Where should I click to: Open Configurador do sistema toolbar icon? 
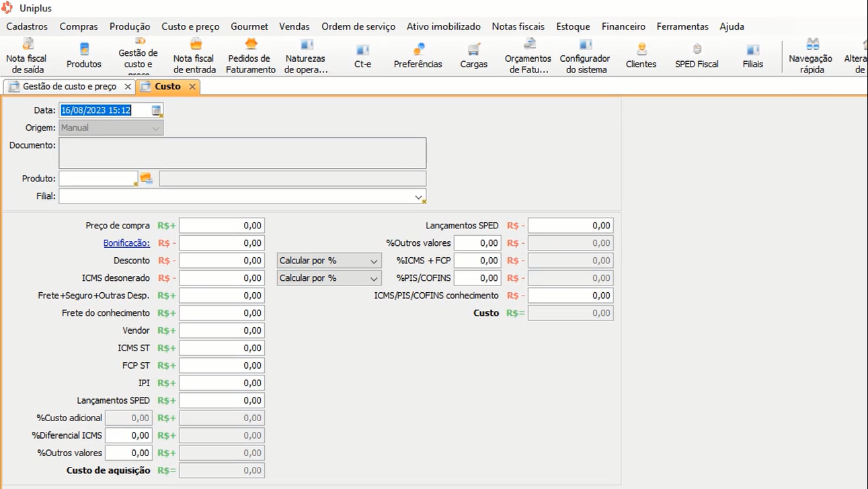coord(585,56)
